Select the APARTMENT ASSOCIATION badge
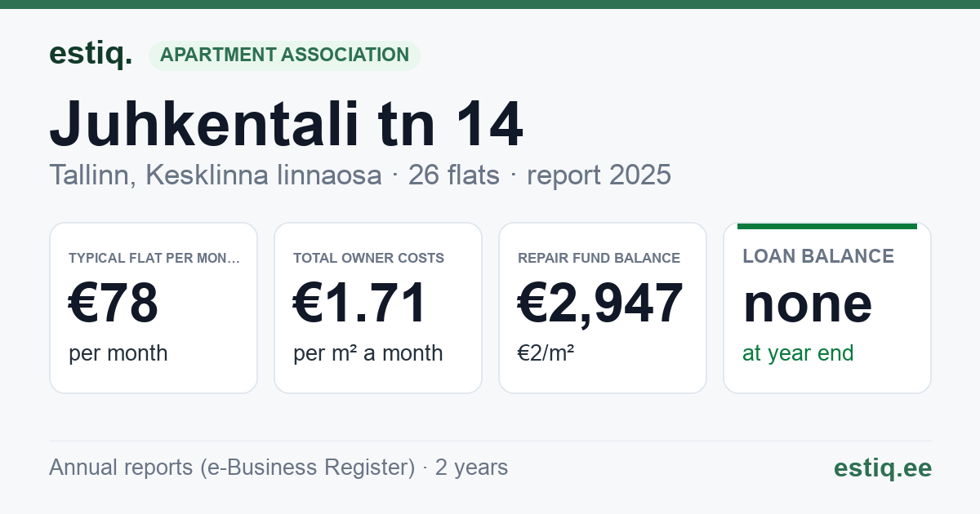The image size is (980, 514). pos(284,55)
